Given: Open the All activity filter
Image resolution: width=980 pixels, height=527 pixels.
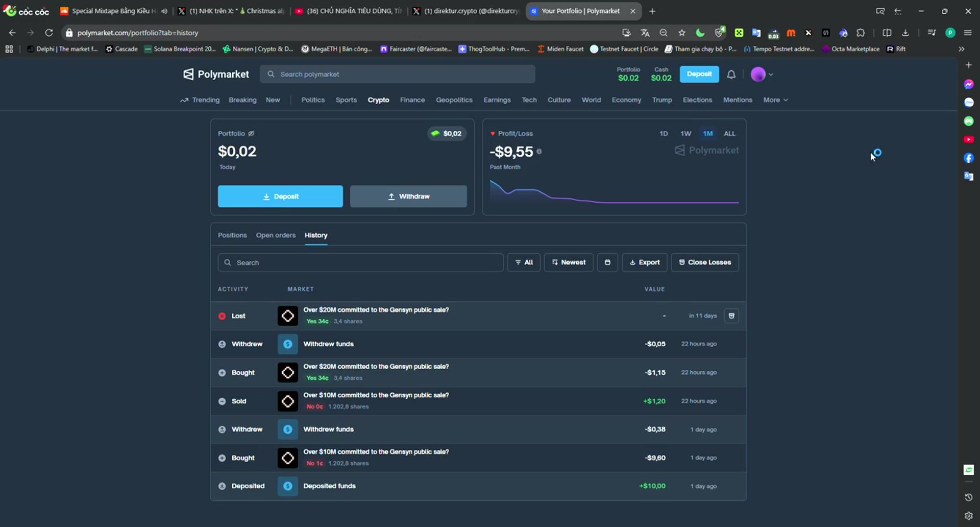Looking at the screenshot, I should coord(524,262).
